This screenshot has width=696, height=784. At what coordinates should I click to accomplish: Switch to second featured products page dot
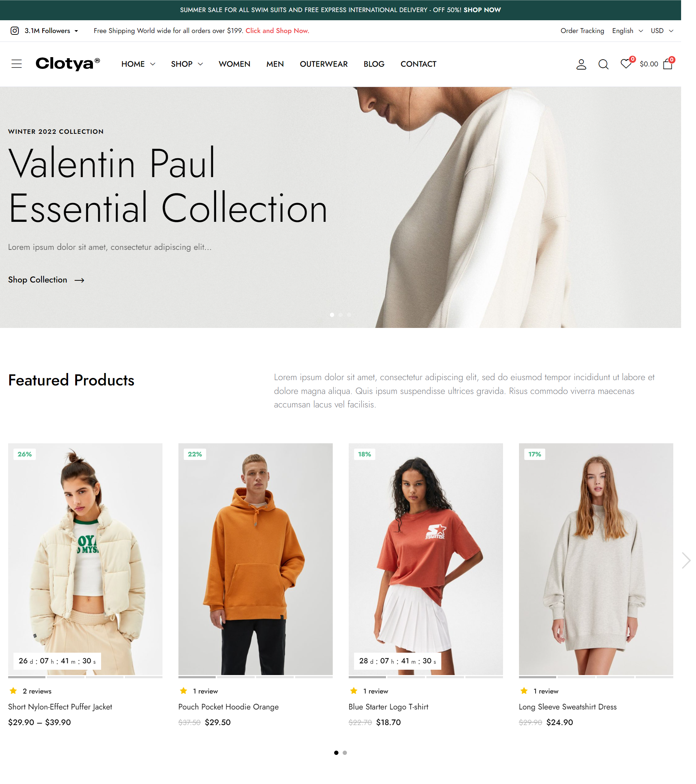point(345,753)
